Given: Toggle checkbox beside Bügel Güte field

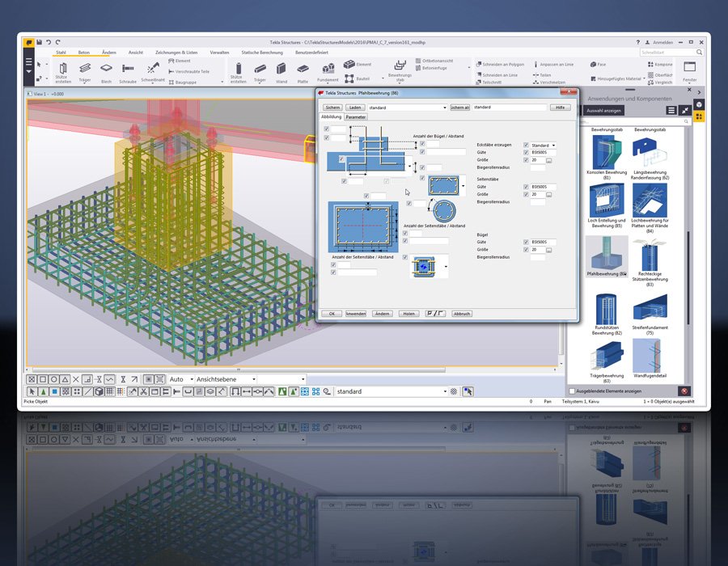Looking at the screenshot, I should 526,243.
